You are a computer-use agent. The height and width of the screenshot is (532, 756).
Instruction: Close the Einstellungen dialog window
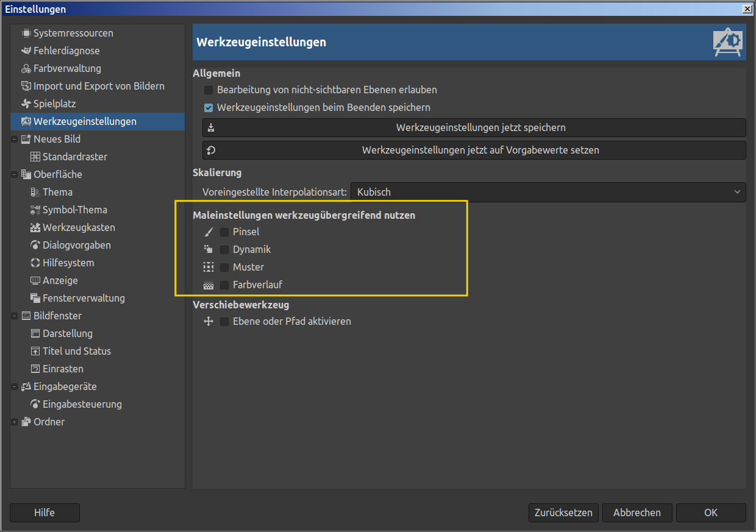[x=747, y=9]
